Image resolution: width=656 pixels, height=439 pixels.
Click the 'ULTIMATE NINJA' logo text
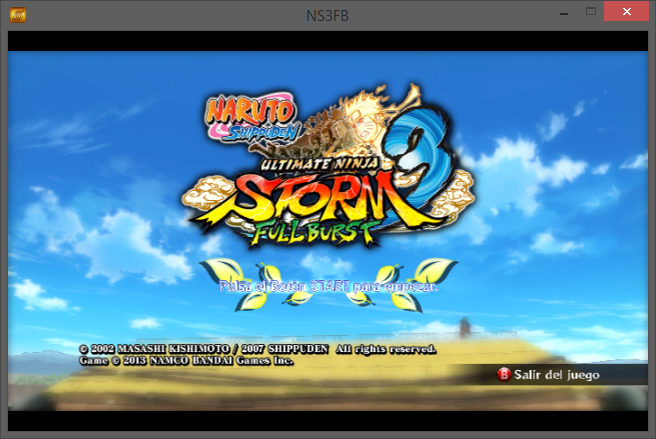click(319, 164)
